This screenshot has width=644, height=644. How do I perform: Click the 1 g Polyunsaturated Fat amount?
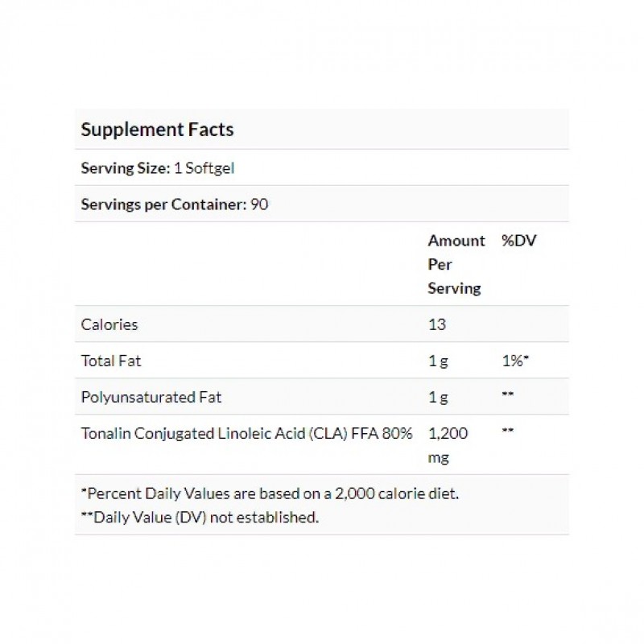pos(438,397)
